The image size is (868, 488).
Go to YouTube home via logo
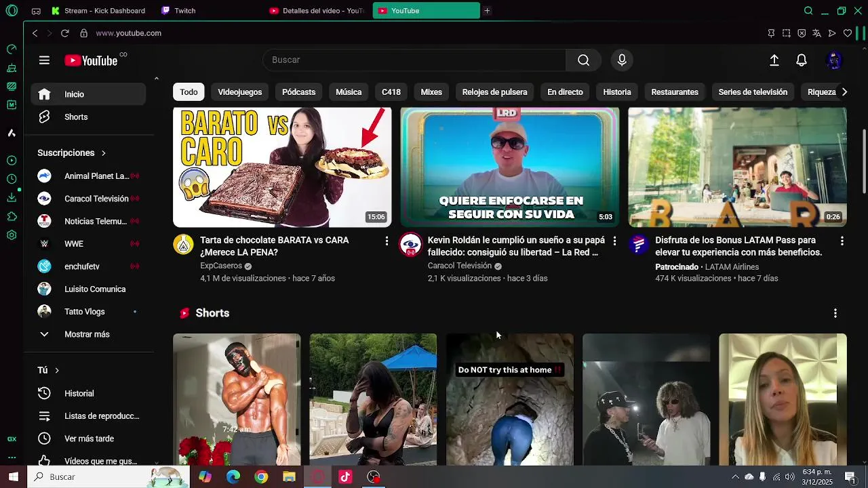point(91,60)
